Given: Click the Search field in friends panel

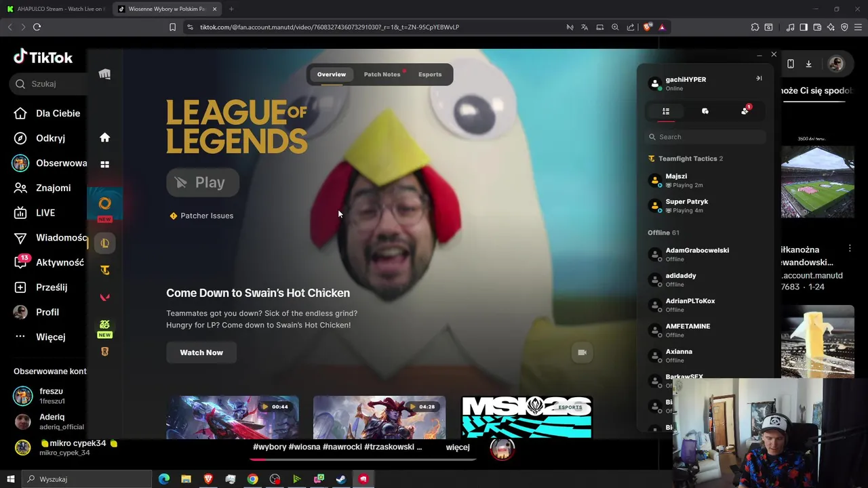Looking at the screenshot, I should (705, 137).
